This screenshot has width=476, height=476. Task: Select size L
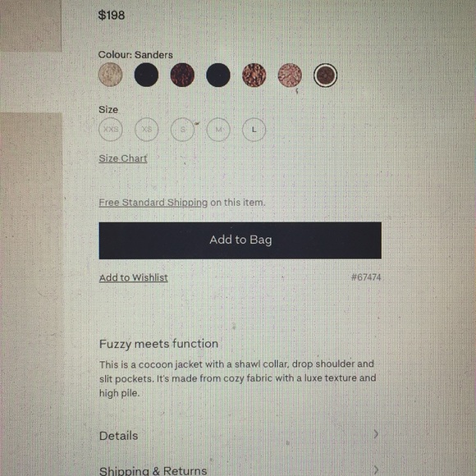[x=254, y=130]
